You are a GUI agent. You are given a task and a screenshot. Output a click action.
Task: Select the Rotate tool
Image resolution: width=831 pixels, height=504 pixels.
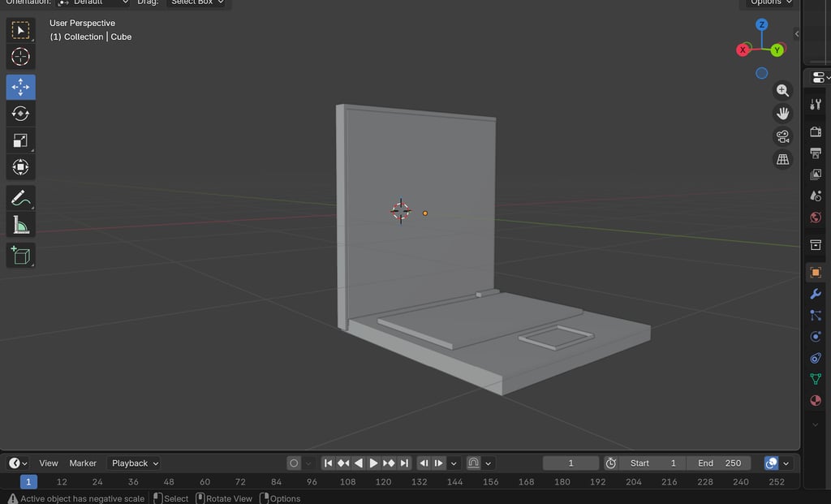(x=20, y=114)
